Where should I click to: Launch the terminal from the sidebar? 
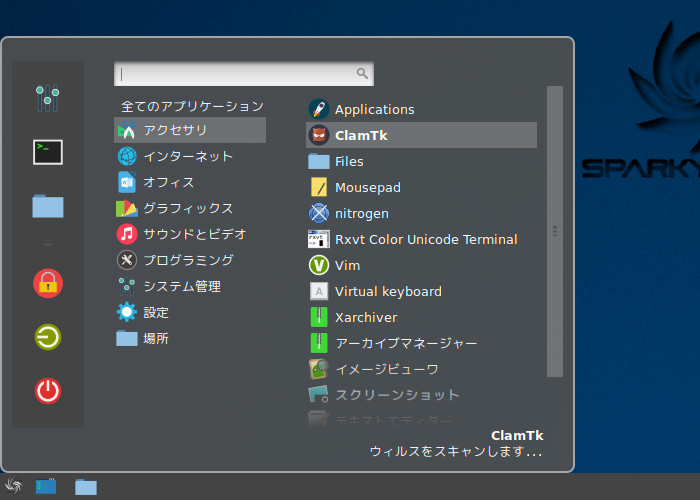(48, 152)
